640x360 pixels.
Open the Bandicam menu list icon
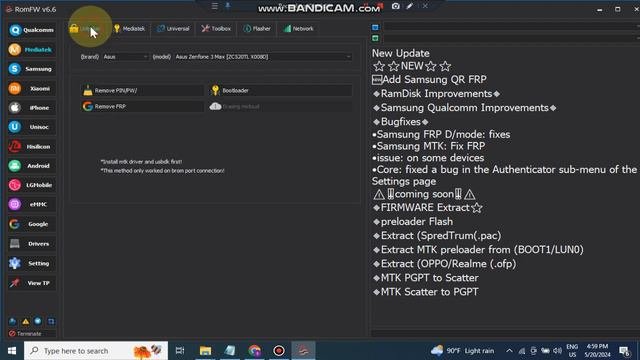pos(215,6)
